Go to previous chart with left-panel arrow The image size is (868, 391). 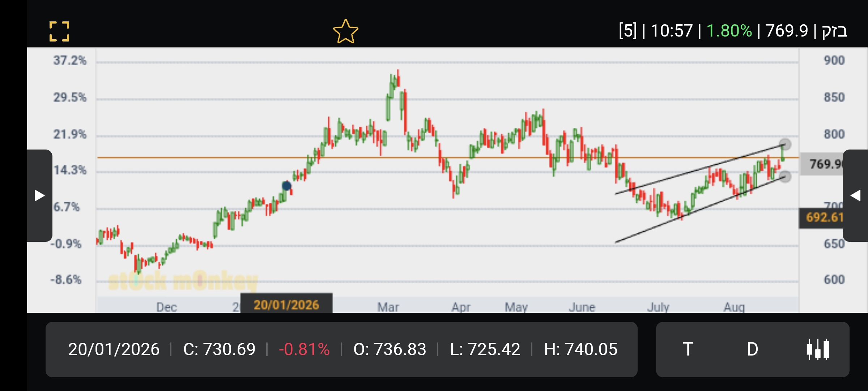pos(39,195)
